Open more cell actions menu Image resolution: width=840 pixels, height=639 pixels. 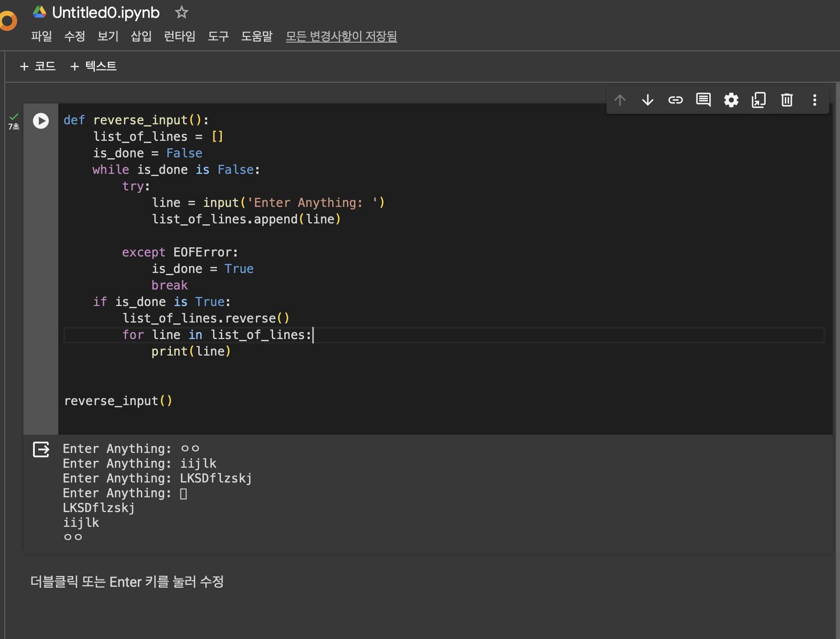tap(814, 100)
